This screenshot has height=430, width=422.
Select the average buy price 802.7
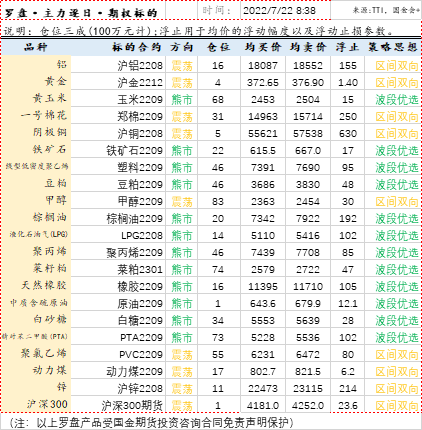point(263,372)
